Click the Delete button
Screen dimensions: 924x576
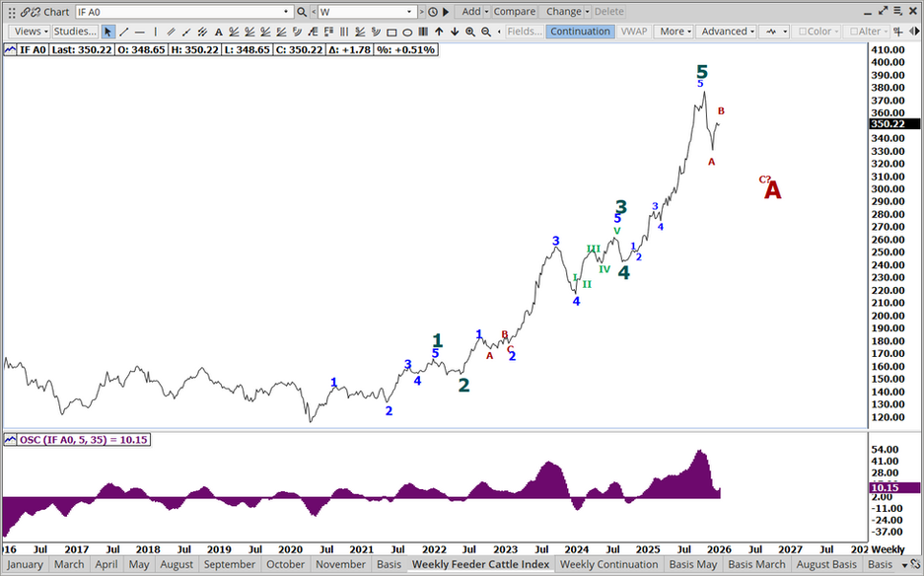(608, 12)
